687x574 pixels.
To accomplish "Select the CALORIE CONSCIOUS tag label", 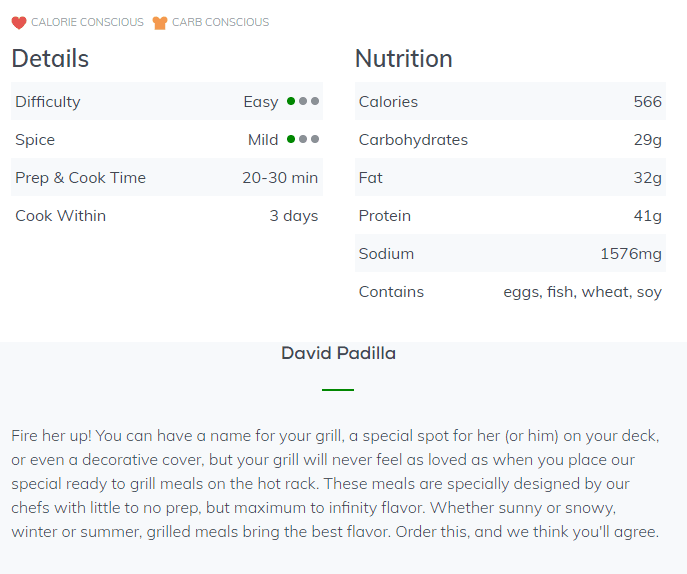I will click(x=87, y=22).
